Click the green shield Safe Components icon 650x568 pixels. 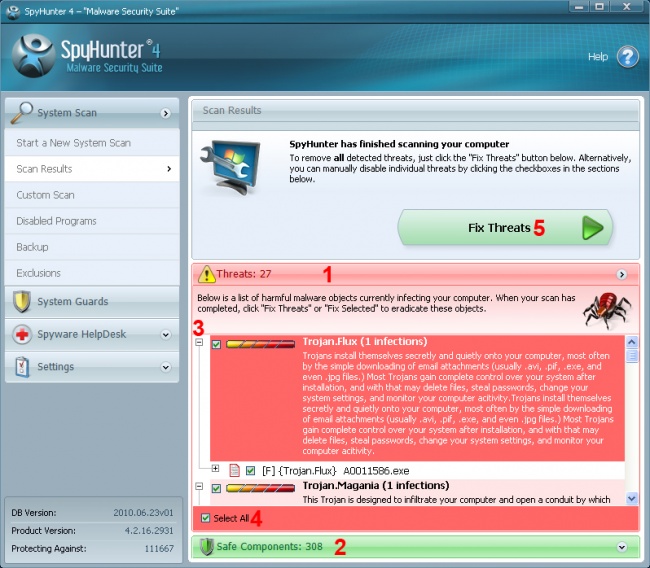tap(208, 547)
